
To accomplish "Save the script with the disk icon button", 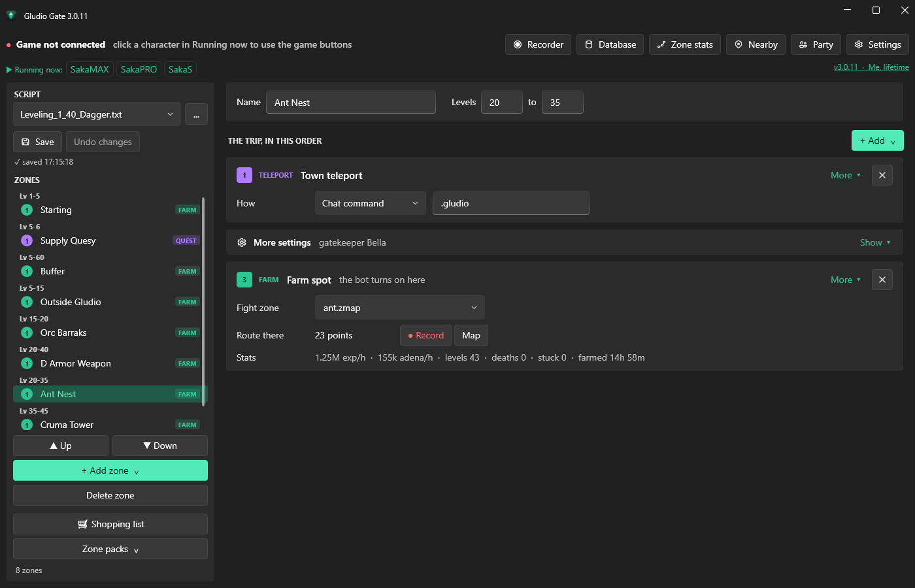I will (x=37, y=142).
